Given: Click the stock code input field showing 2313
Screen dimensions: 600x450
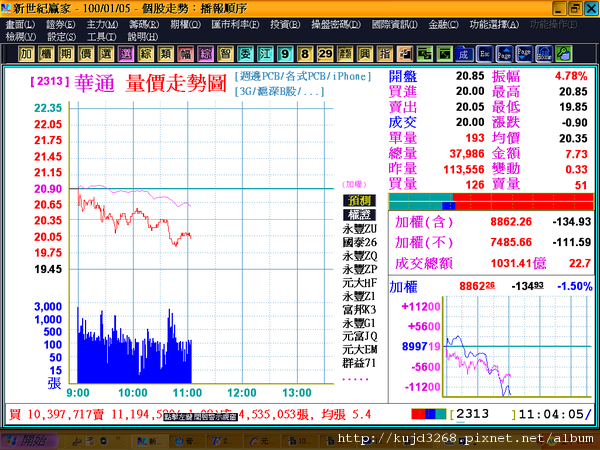Looking at the screenshot, I should [x=483, y=414].
